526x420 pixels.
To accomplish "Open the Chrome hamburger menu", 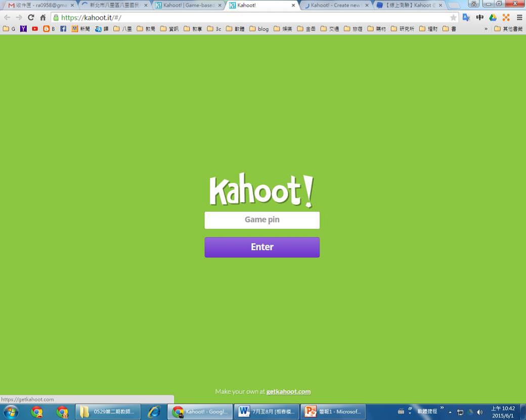I will (x=519, y=18).
